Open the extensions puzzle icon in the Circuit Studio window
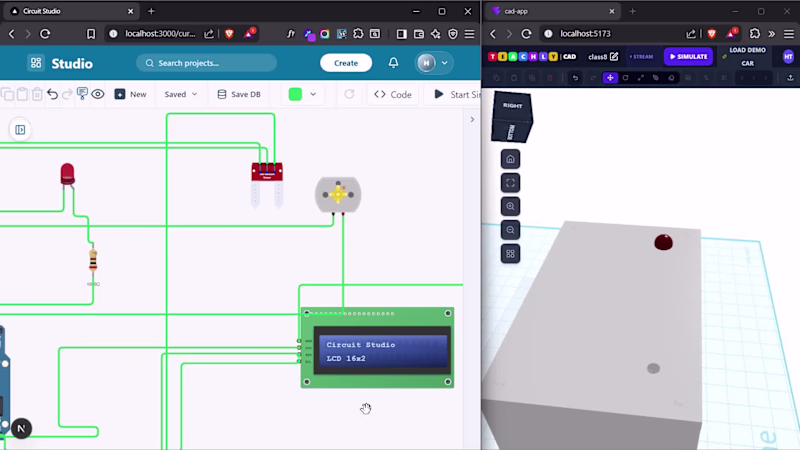The image size is (800, 450). 358,34
